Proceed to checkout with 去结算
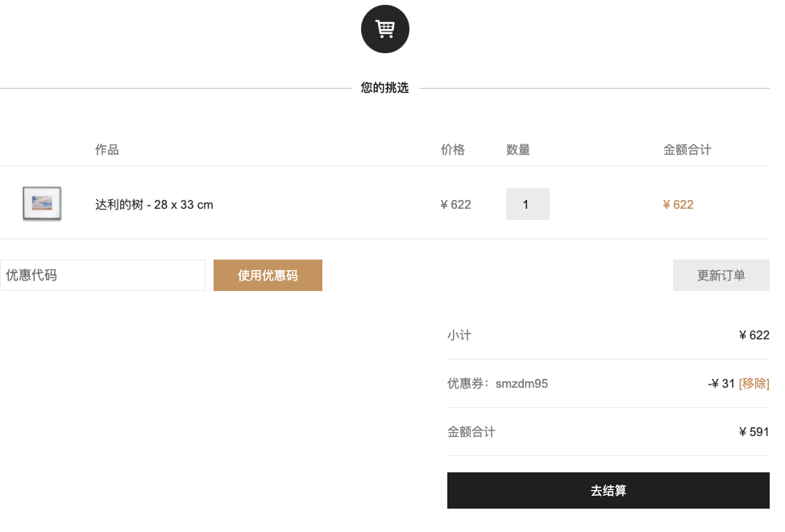 click(608, 490)
